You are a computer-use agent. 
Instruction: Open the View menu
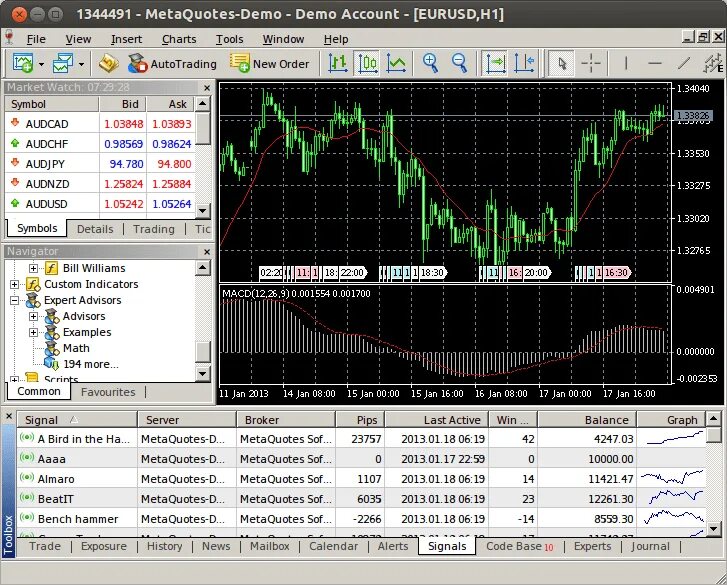78,39
